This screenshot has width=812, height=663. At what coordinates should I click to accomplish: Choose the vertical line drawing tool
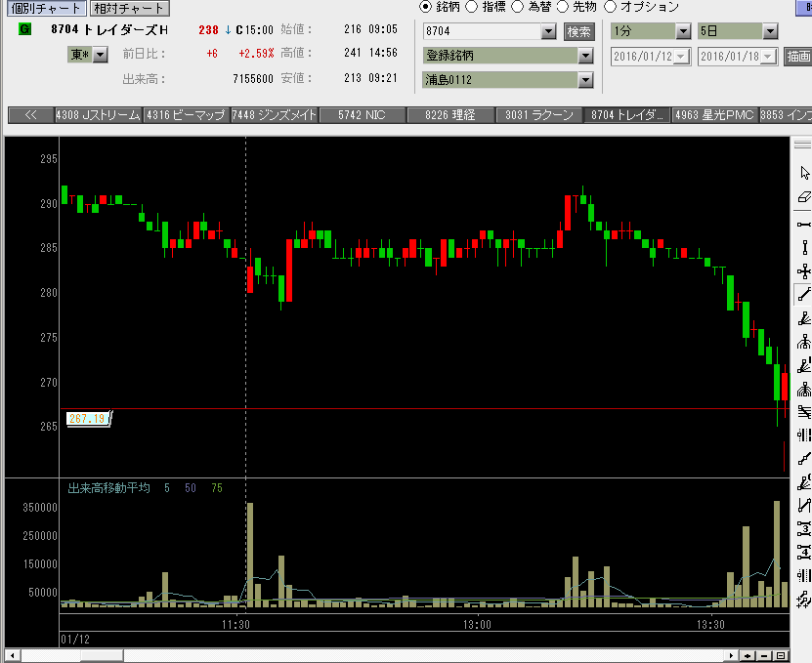(804, 247)
